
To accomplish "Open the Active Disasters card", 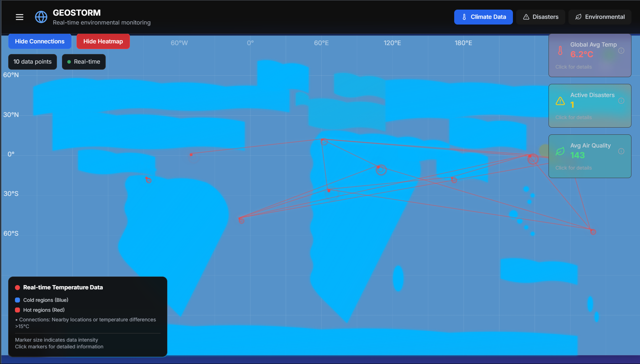I will [590, 106].
